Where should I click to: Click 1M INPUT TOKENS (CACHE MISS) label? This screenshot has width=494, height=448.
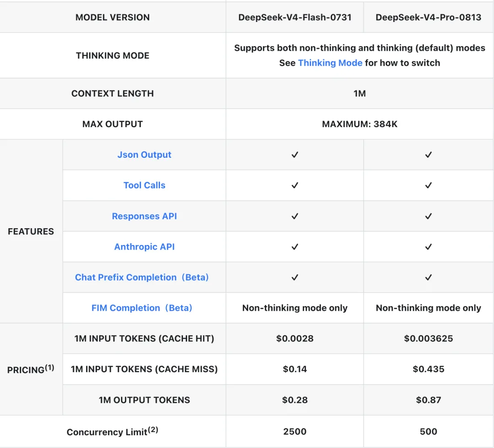pyautogui.click(x=144, y=369)
